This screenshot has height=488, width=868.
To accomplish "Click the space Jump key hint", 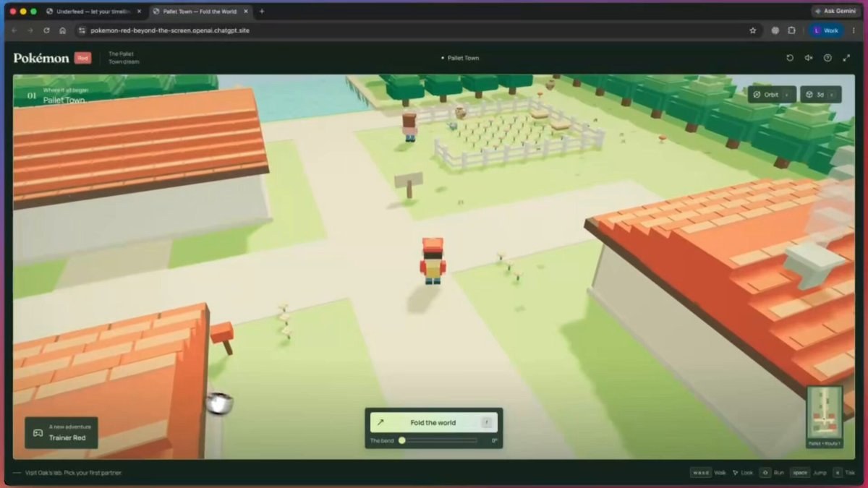I will click(x=808, y=473).
